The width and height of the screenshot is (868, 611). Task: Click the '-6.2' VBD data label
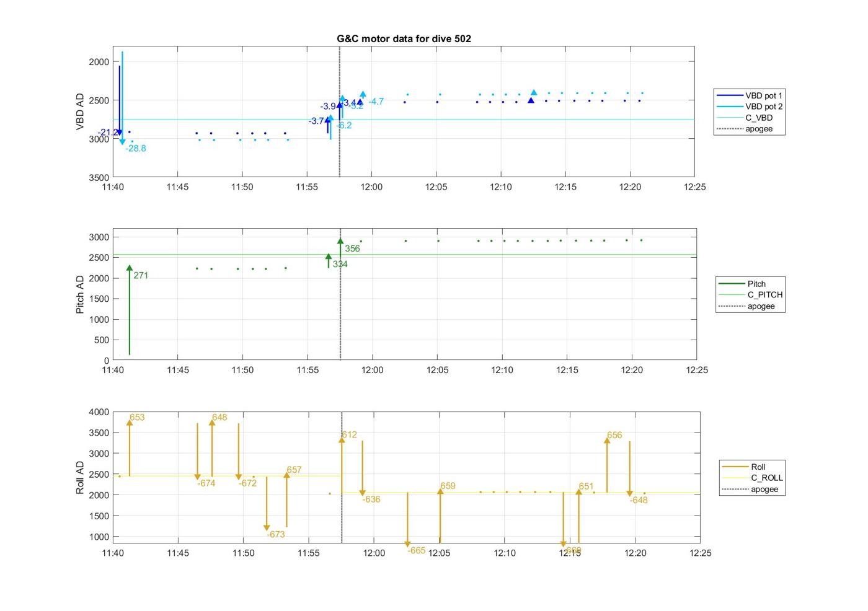pos(344,125)
